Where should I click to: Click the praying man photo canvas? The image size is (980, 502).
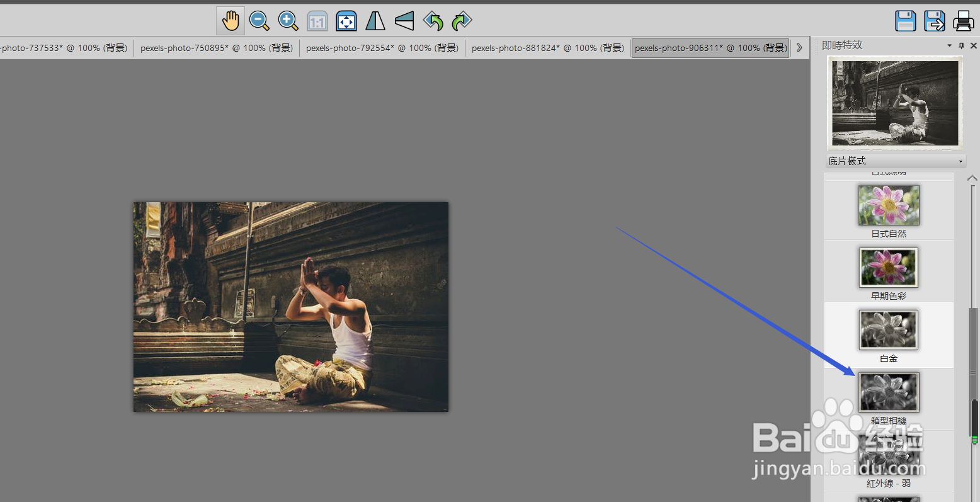(291, 307)
